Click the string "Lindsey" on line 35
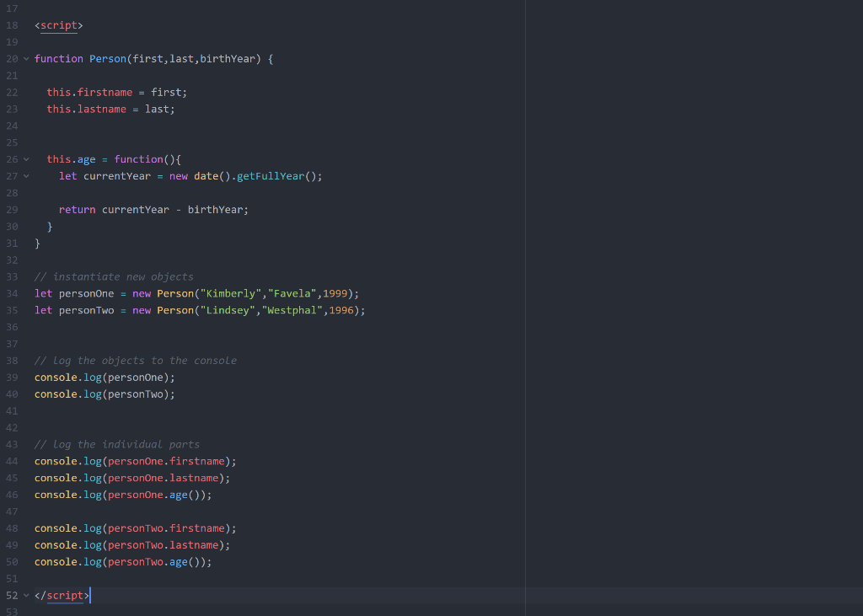Image resolution: width=863 pixels, height=616 pixels. (x=228, y=310)
